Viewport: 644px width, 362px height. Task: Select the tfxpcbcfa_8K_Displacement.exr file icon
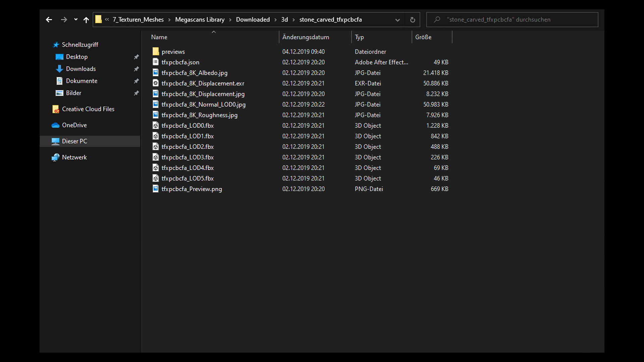[x=156, y=83]
